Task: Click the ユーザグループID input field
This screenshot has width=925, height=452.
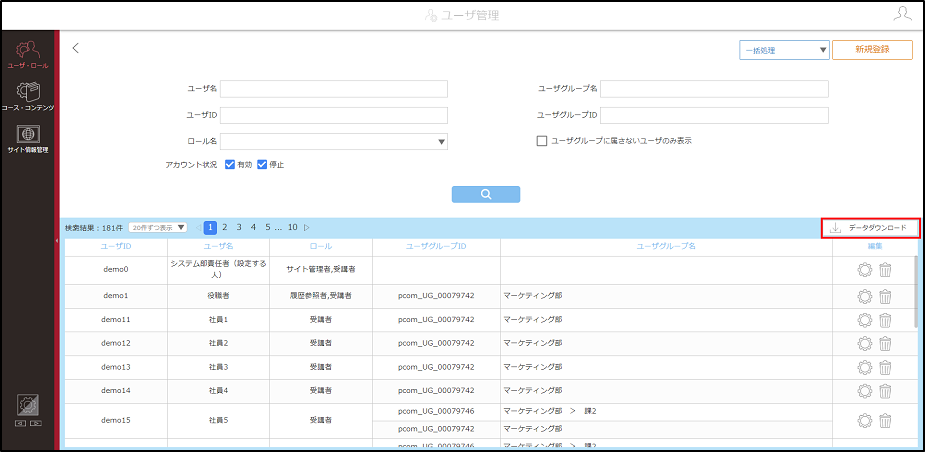Action: click(714, 115)
